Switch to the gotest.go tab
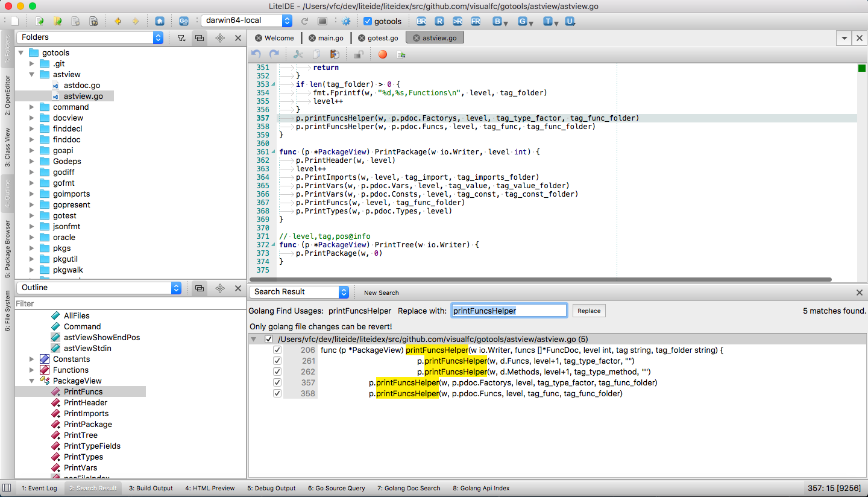This screenshot has width=868, height=497. tap(378, 37)
